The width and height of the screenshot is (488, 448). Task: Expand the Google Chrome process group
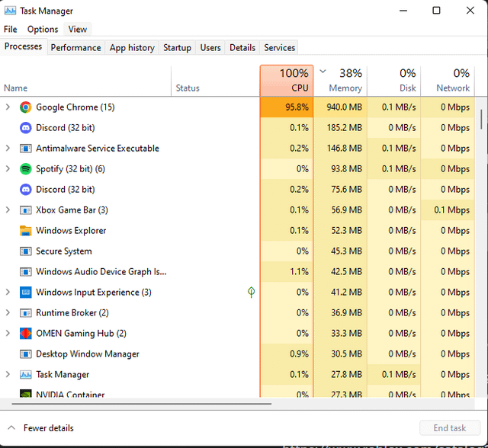click(8, 107)
